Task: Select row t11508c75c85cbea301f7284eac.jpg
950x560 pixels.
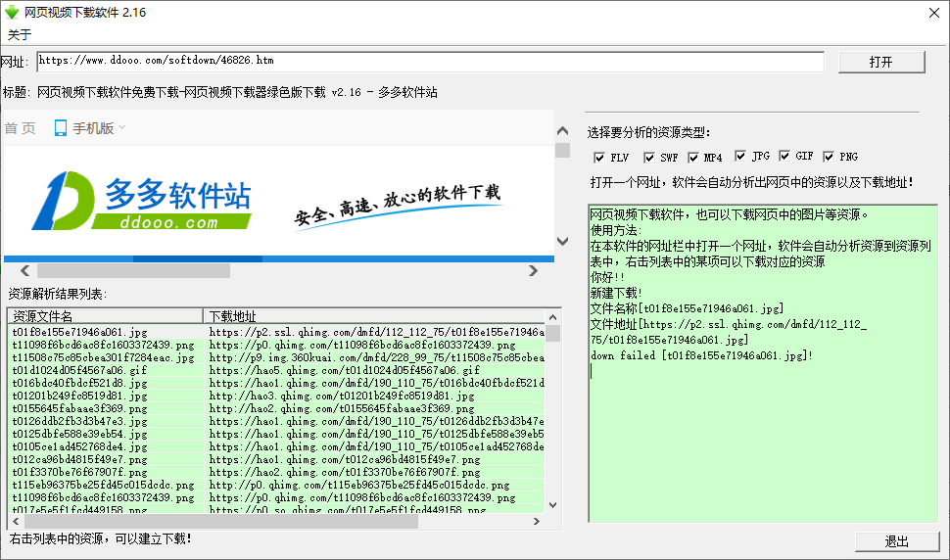Action: click(x=276, y=357)
